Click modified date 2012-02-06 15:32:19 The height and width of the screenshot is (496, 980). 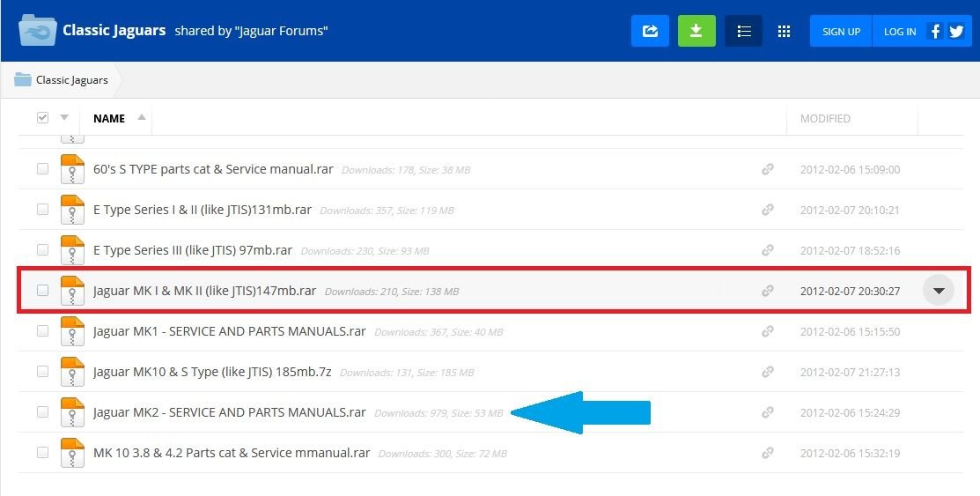[x=850, y=454]
